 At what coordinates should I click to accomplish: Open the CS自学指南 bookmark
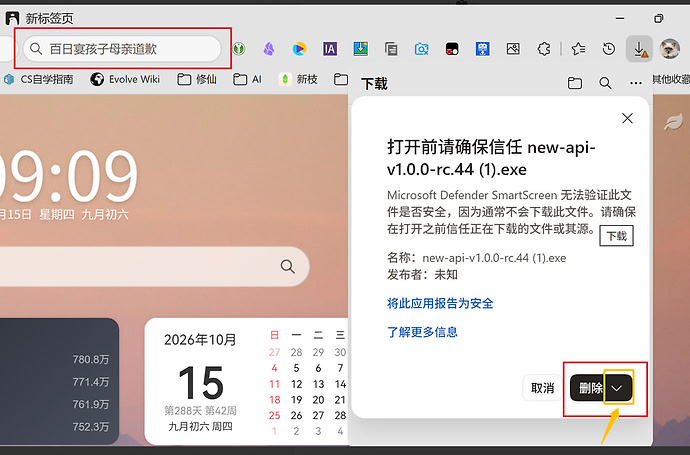pos(39,79)
